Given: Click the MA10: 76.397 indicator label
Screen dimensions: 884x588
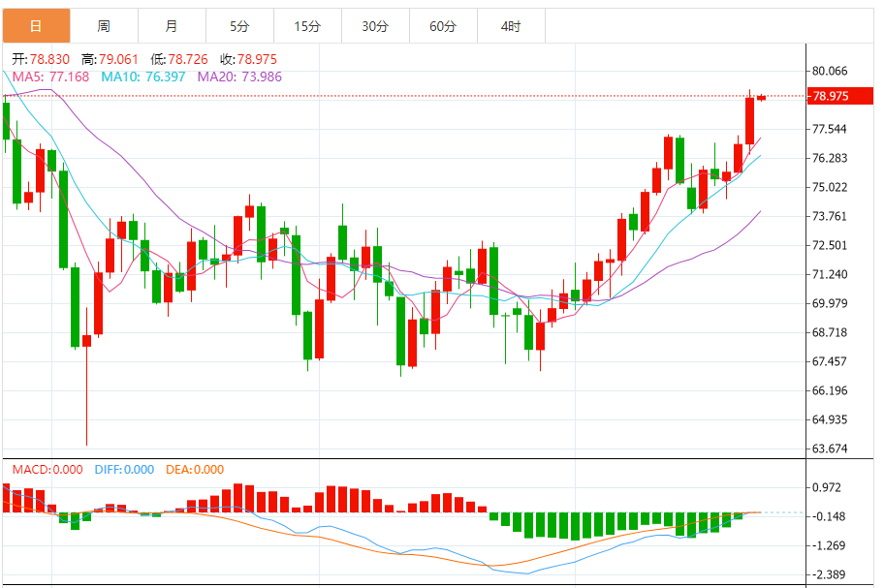Looking at the screenshot, I should [x=143, y=77].
